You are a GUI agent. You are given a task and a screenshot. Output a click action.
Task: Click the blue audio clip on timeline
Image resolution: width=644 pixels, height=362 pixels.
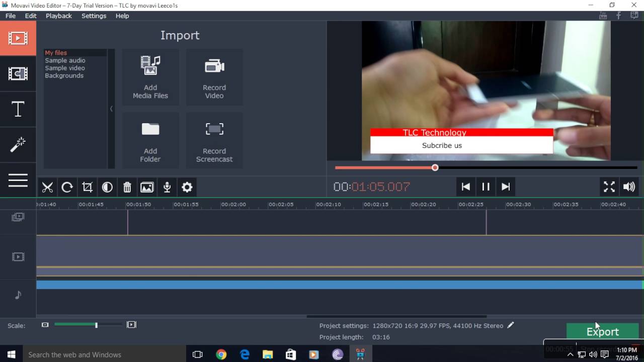340,285
